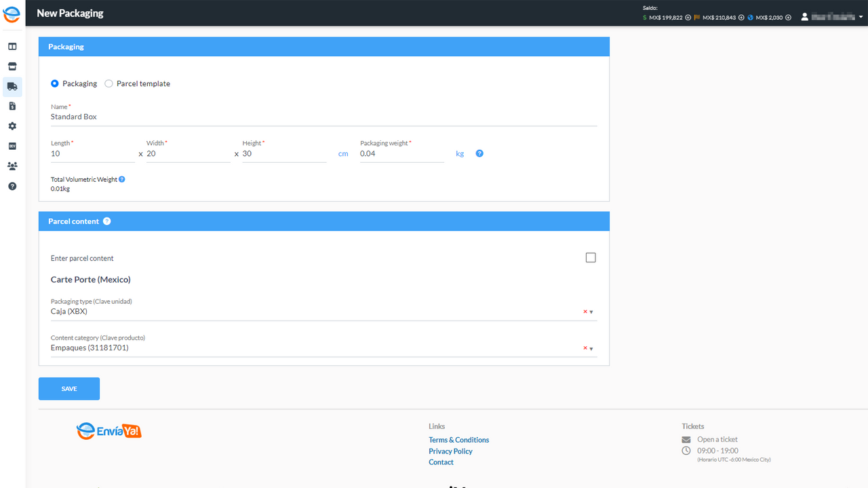The width and height of the screenshot is (868, 488).
Task: Click the user profile avatar icon
Action: [805, 17]
